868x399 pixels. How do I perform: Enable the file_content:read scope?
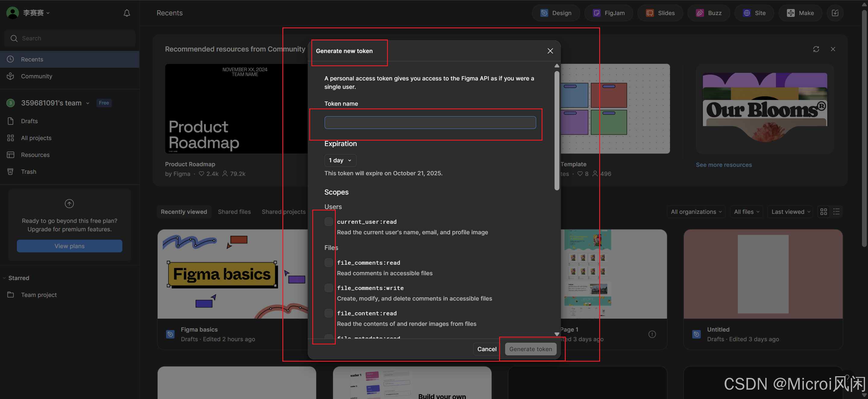(x=329, y=313)
